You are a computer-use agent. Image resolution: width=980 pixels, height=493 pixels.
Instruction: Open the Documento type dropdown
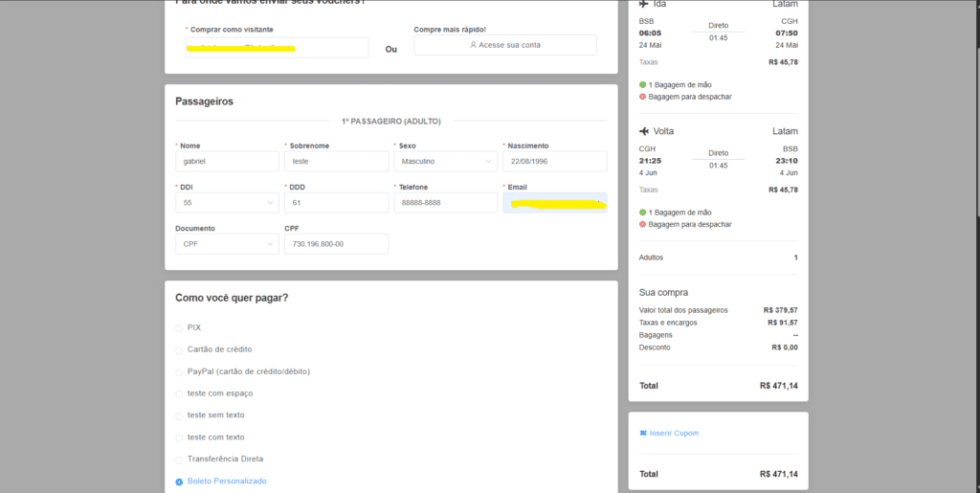coord(227,244)
